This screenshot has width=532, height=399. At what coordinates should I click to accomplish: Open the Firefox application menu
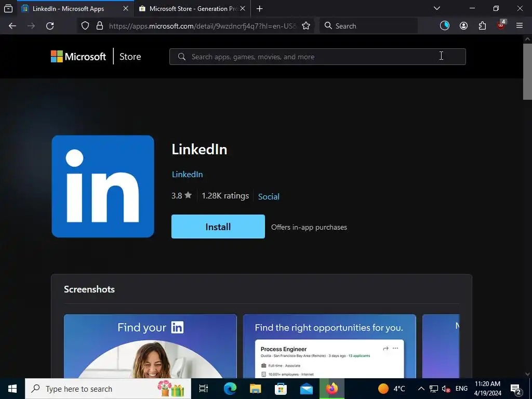click(x=520, y=26)
